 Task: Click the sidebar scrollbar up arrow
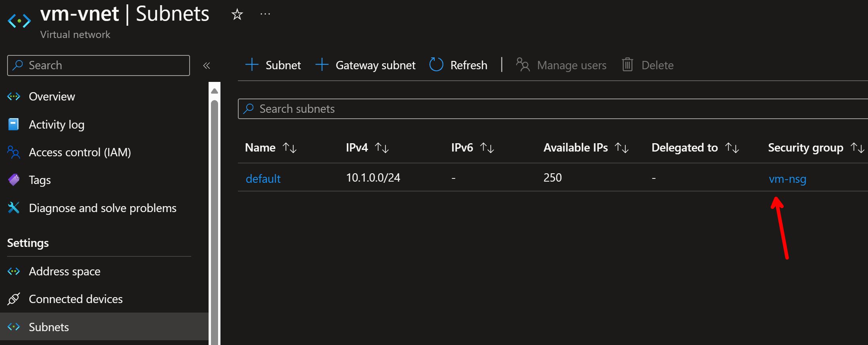[x=215, y=91]
